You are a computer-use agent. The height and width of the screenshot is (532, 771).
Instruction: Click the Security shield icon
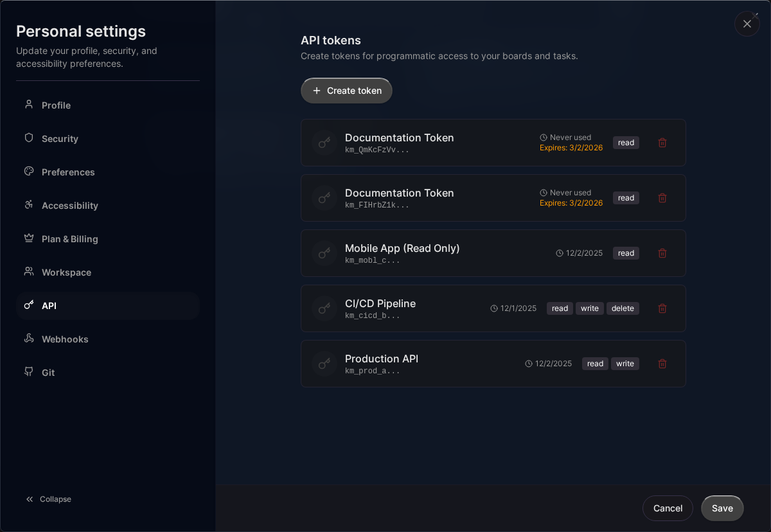pyautogui.click(x=28, y=138)
